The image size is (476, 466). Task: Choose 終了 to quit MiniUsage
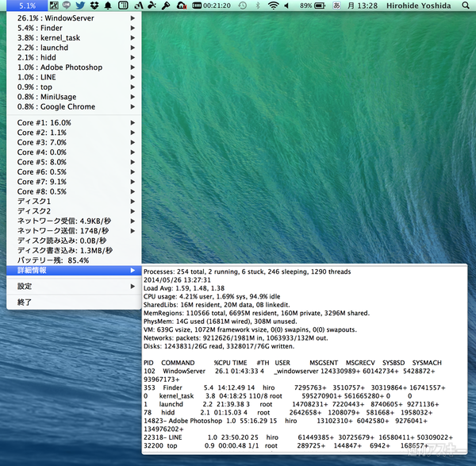click(74, 302)
